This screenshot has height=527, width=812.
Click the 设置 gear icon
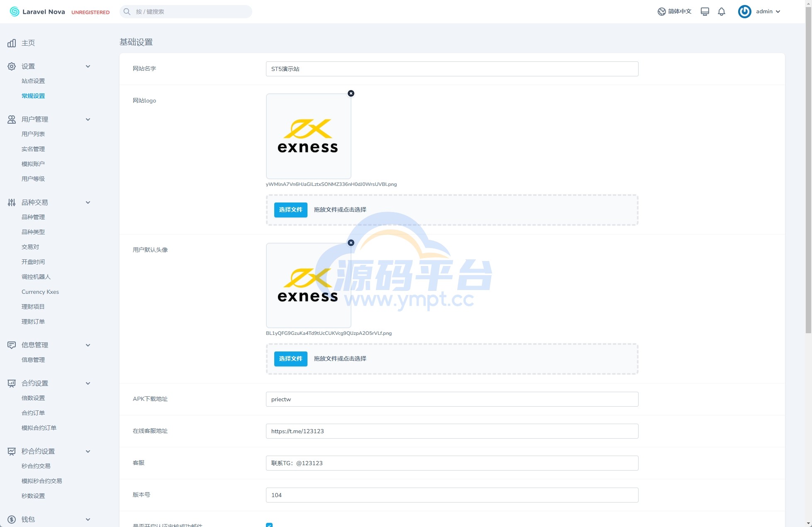pos(12,66)
